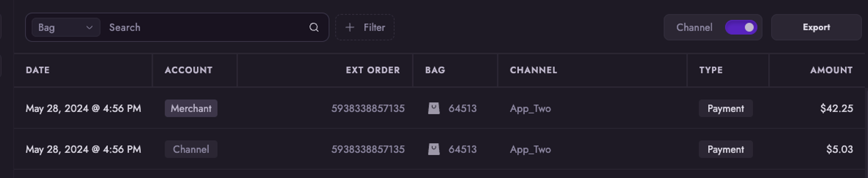Click the plus icon on Filter
This screenshot has height=178, width=868.
tap(350, 27)
